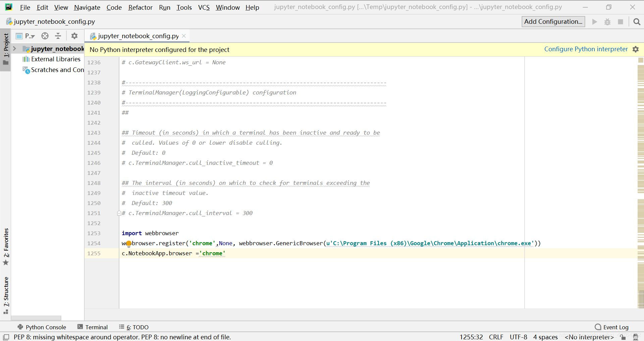Open the File menu
Screen dimensions: 644x341
(25, 7)
